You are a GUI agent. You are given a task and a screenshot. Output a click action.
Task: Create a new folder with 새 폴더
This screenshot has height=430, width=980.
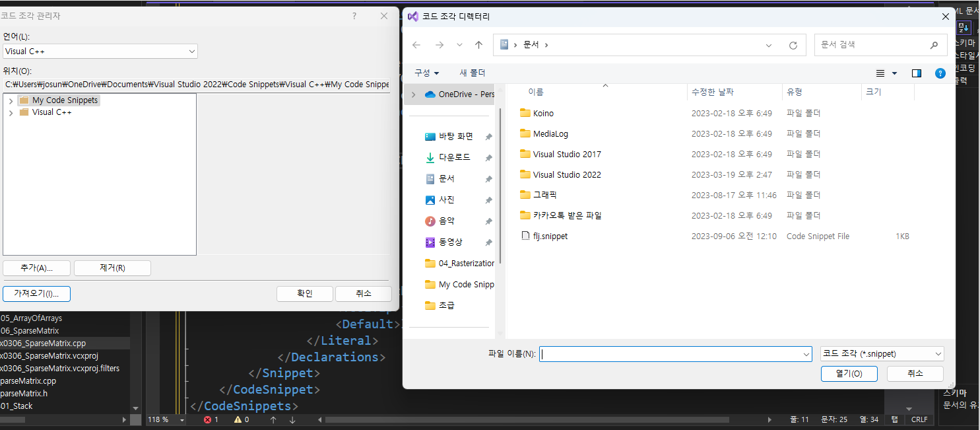coord(473,73)
